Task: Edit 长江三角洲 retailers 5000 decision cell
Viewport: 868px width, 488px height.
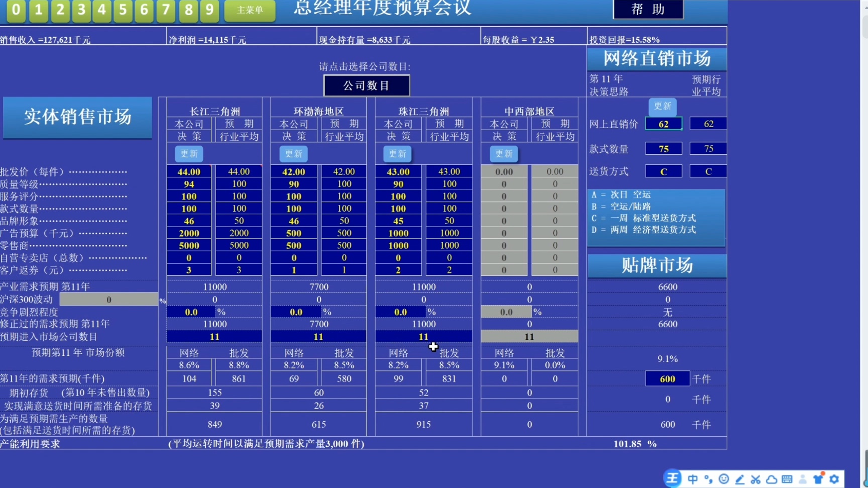Action: (189, 246)
